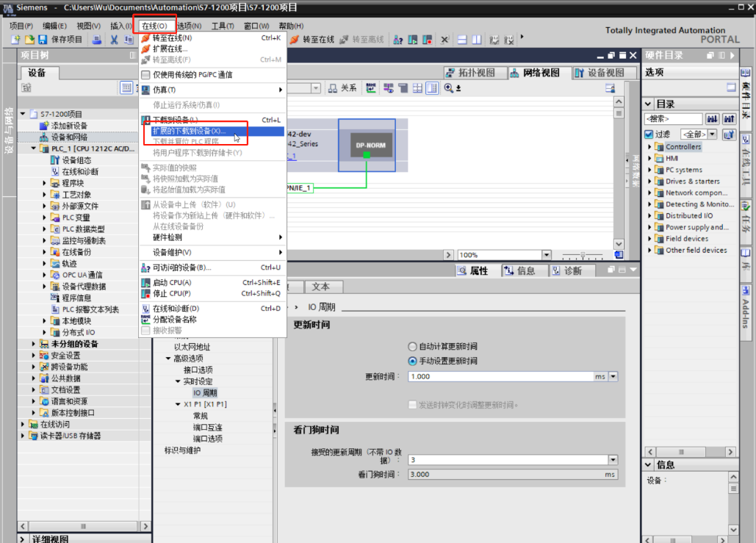Image resolution: width=756 pixels, height=543 pixels.
Task: Click the Relations (关系) toolbar button
Action: [x=342, y=88]
